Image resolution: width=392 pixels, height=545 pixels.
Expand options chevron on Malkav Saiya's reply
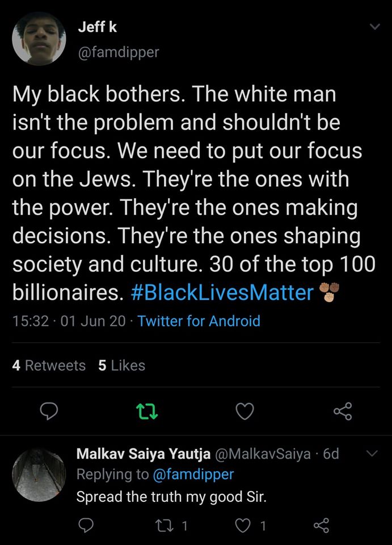coord(371,454)
